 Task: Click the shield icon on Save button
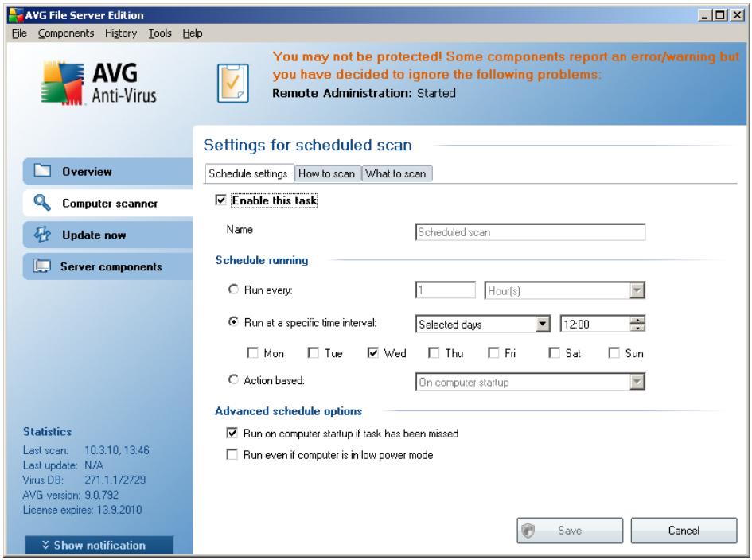coord(528,531)
